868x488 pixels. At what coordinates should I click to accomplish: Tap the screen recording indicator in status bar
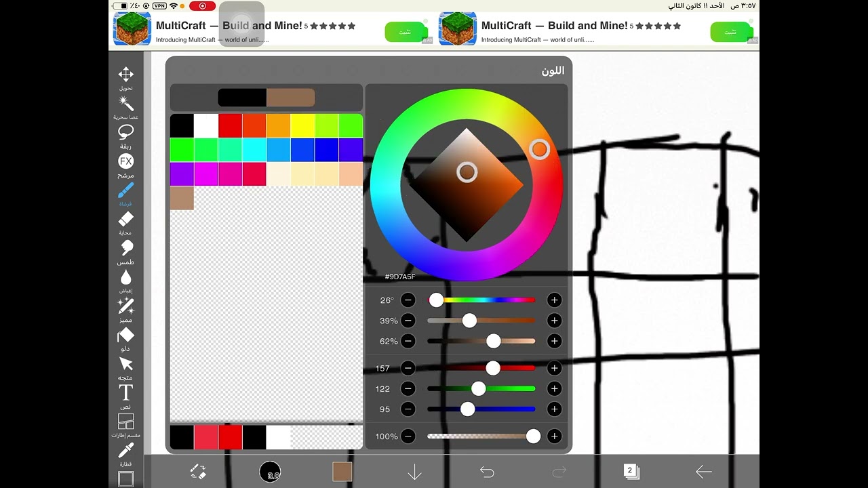click(x=202, y=6)
